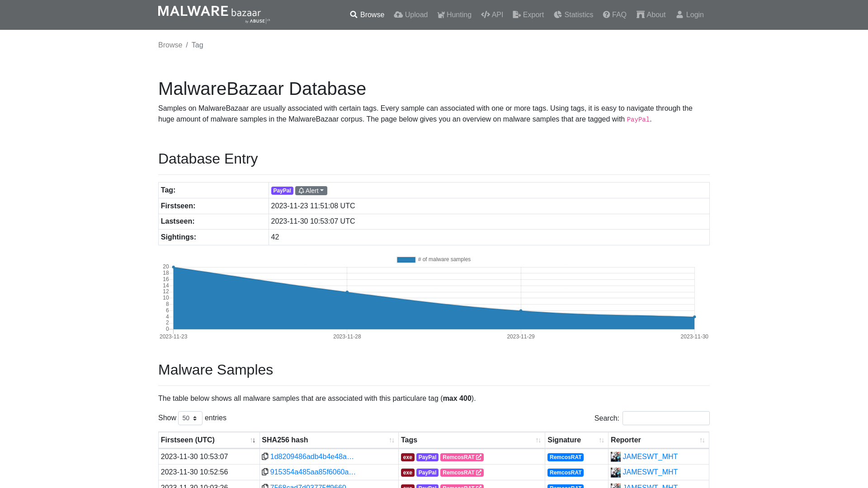Click the 2023-11-28 chart data point
Image resolution: width=868 pixels, height=488 pixels.
[347, 292]
